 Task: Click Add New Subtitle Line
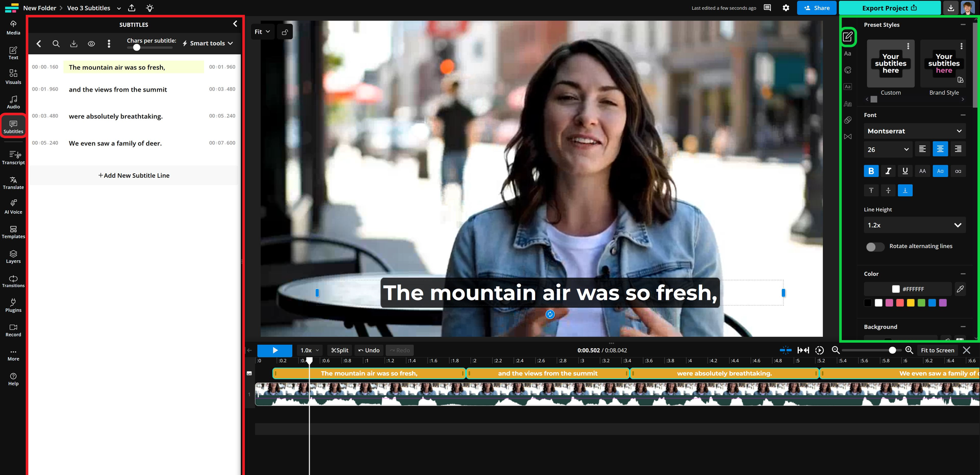click(x=133, y=175)
